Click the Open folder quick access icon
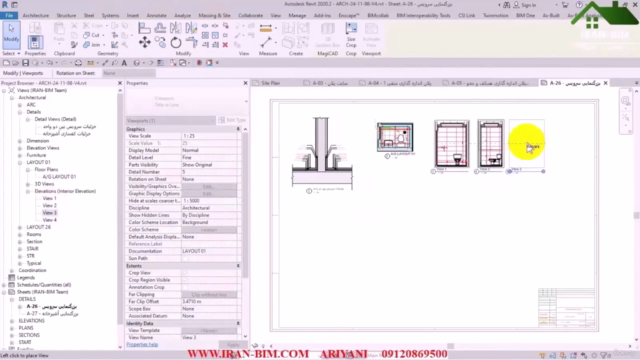 [x=16, y=63]
